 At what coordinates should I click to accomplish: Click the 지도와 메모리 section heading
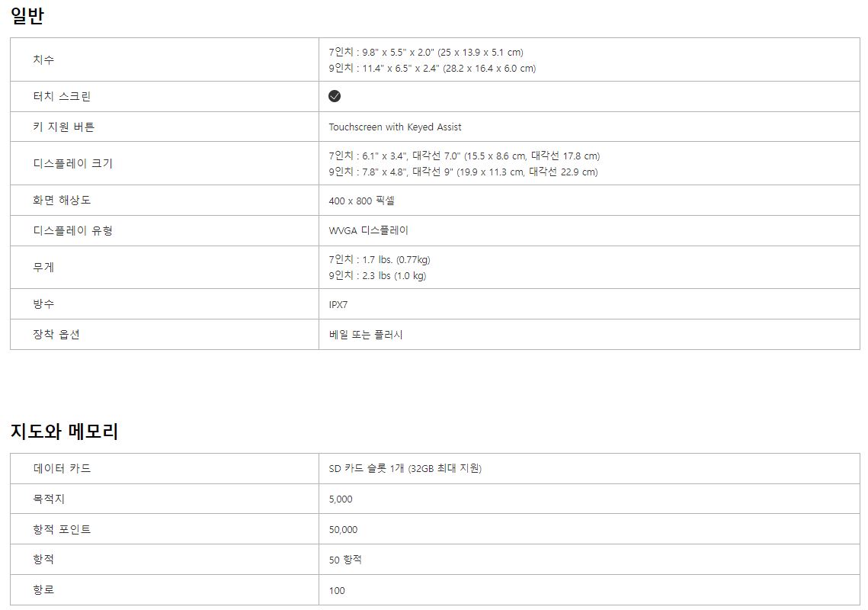click(64, 432)
